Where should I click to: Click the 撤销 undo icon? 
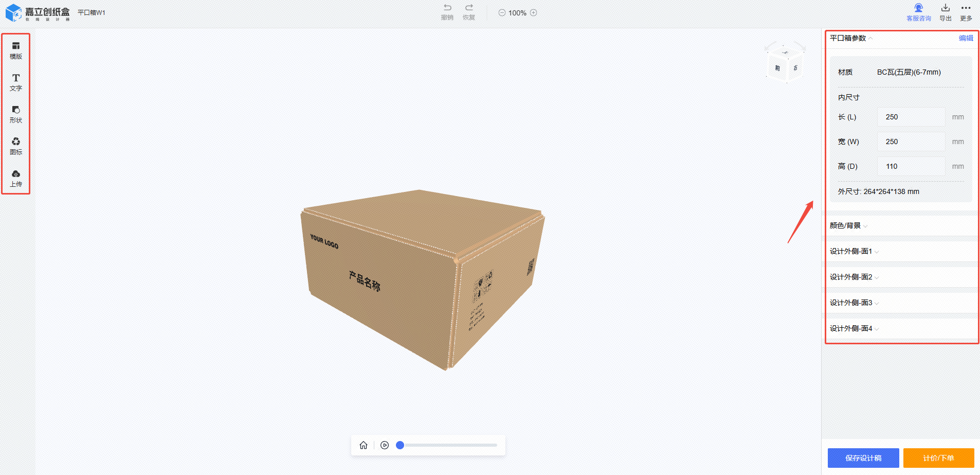[447, 8]
